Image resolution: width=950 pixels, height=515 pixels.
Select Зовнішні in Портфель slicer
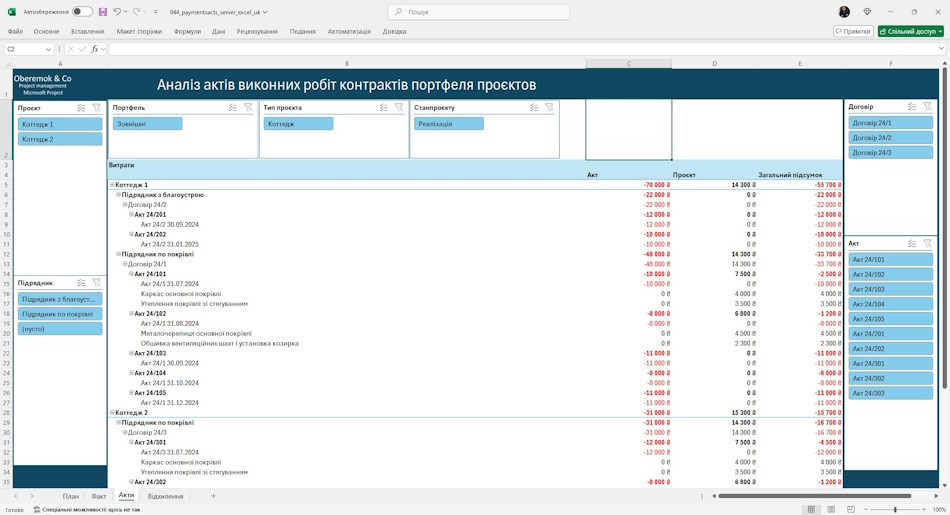coord(147,124)
